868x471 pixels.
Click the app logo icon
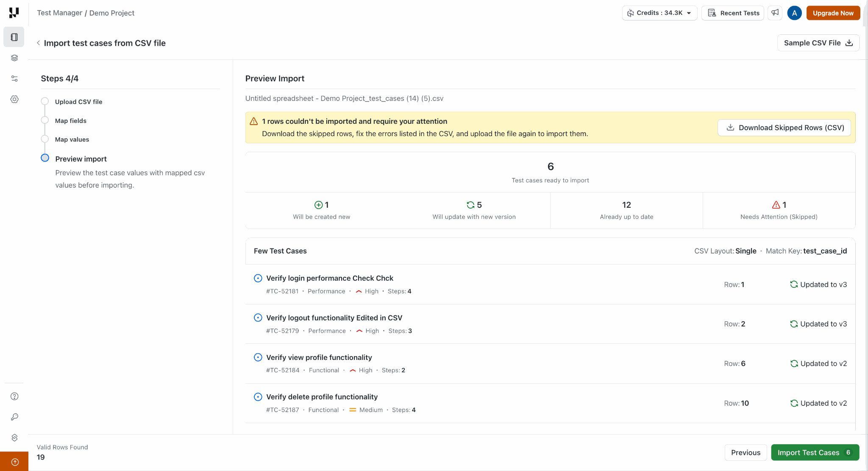pyautogui.click(x=14, y=13)
